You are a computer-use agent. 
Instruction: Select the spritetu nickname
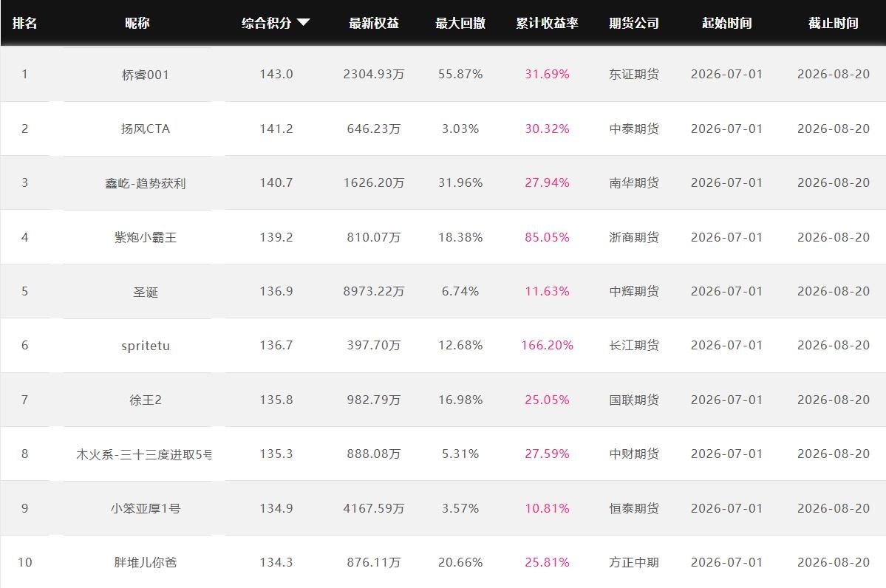point(146,346)
